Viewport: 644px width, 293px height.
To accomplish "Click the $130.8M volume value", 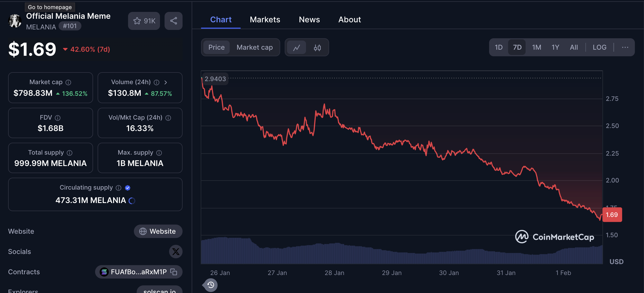I will pos(124,93).
